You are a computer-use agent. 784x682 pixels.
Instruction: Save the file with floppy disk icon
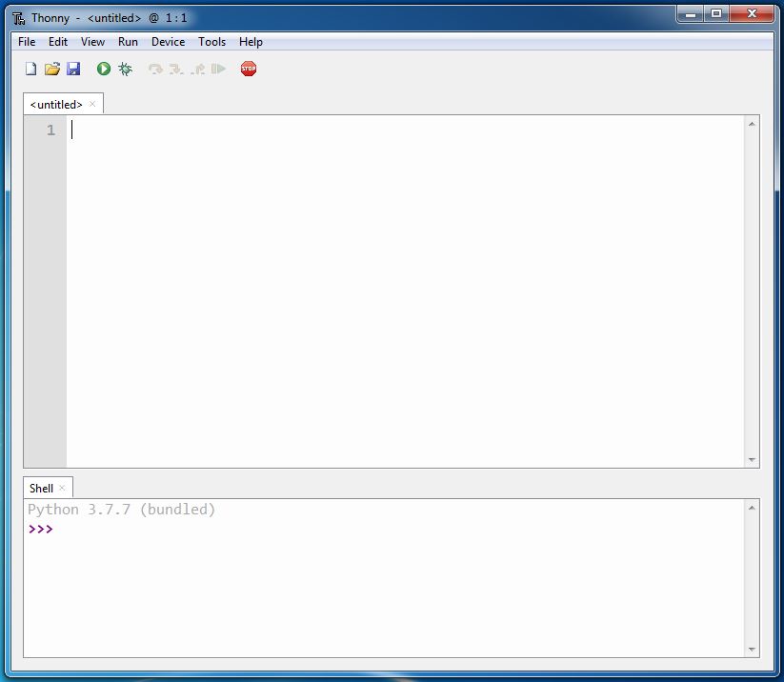(x=73, y=69)
